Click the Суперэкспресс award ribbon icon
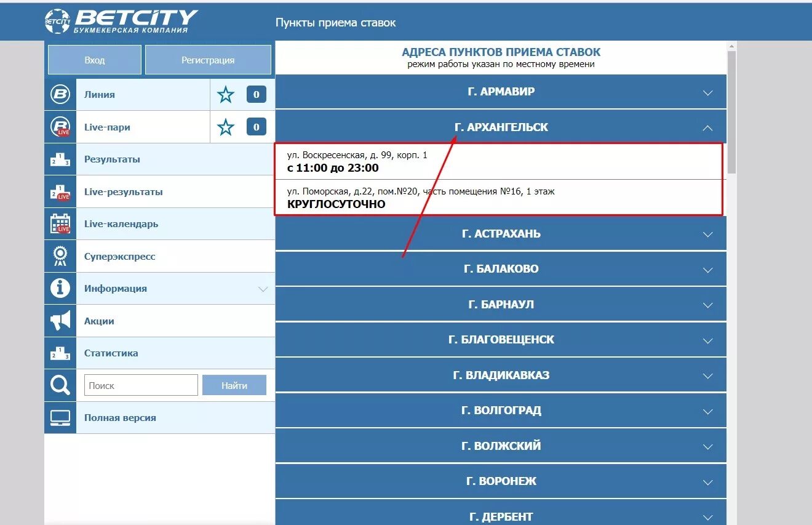812x525 pixels. coord(60,257)
